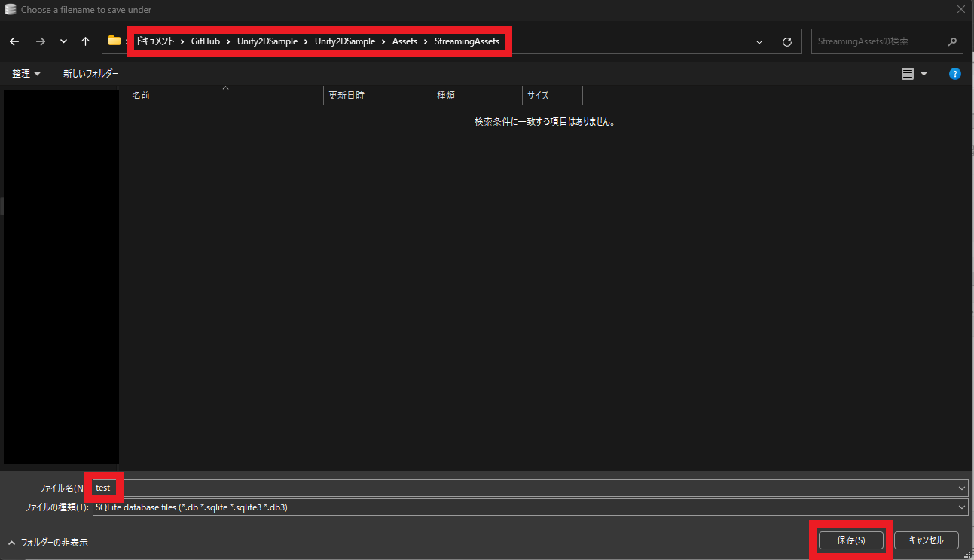Click the 保存(S) button
The height and width of the screenshot is (560, 974).
coord(851,540)
